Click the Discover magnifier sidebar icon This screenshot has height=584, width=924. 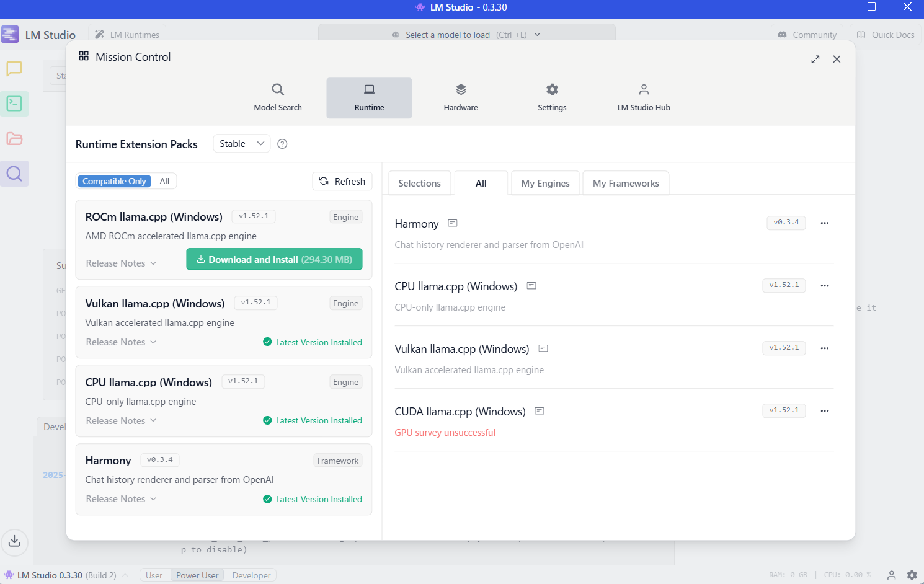[14, 174]
